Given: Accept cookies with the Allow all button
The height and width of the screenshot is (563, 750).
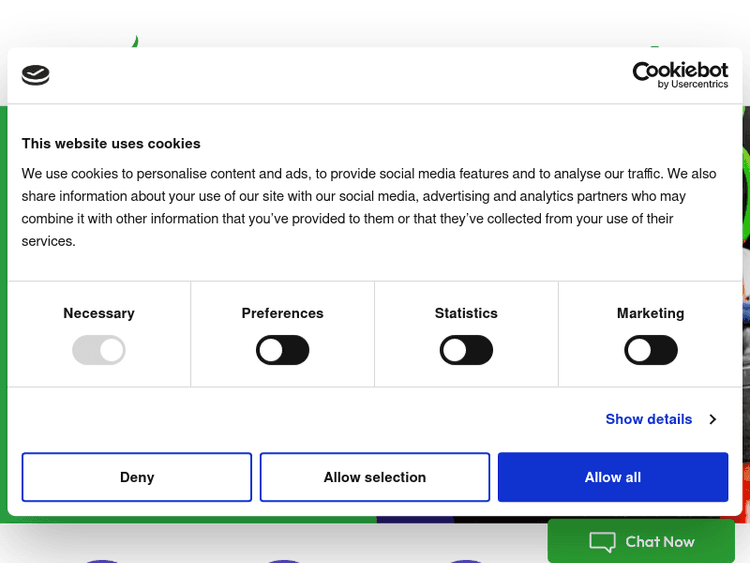Looking at the screenshot, I should 613,477.
